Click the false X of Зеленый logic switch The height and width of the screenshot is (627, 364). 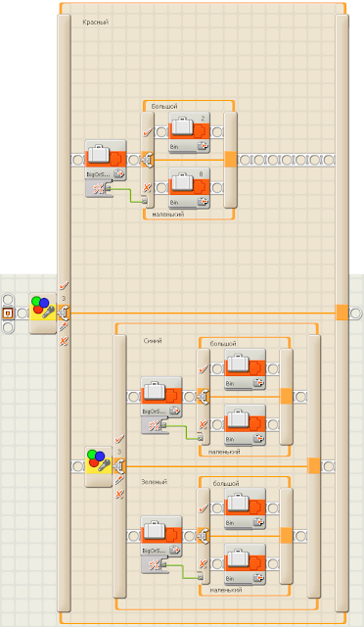click(203, 564)
